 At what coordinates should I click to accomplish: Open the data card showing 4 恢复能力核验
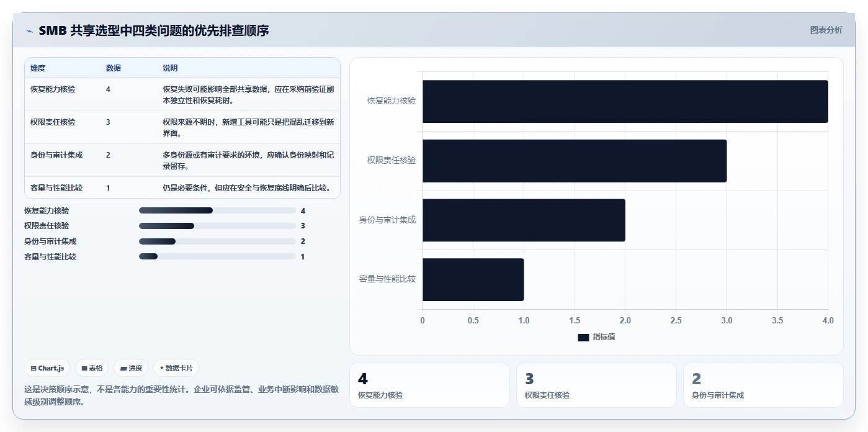[x=430, y=385]
